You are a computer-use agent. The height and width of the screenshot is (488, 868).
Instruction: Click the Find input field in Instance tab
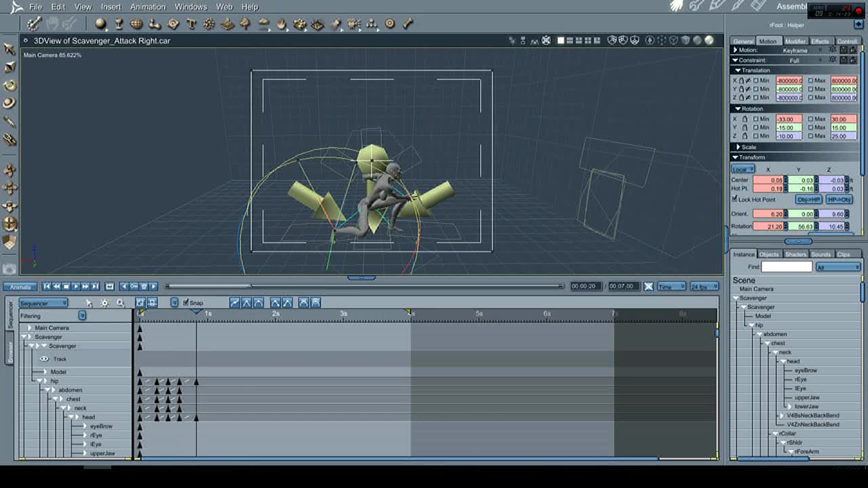coord(787,267)
